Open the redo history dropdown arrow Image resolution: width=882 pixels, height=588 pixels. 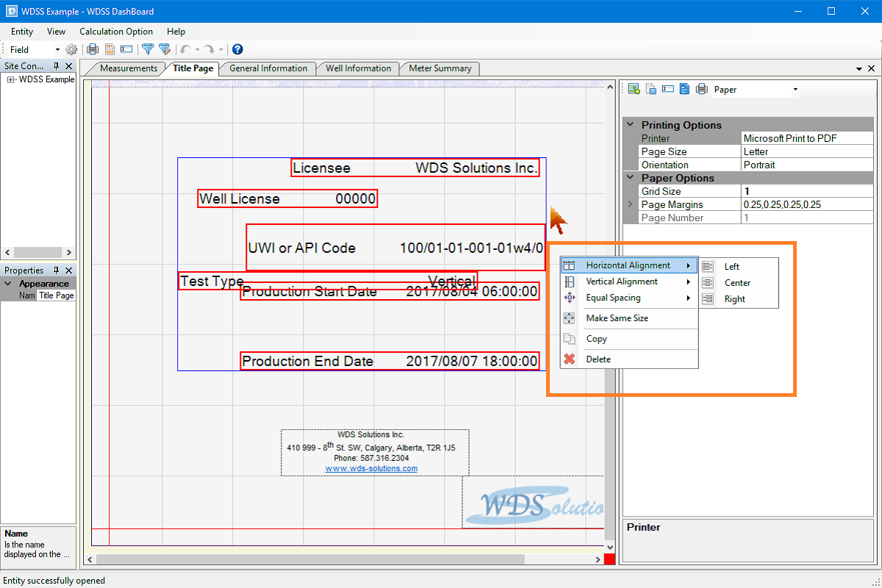tap(221, 49)
